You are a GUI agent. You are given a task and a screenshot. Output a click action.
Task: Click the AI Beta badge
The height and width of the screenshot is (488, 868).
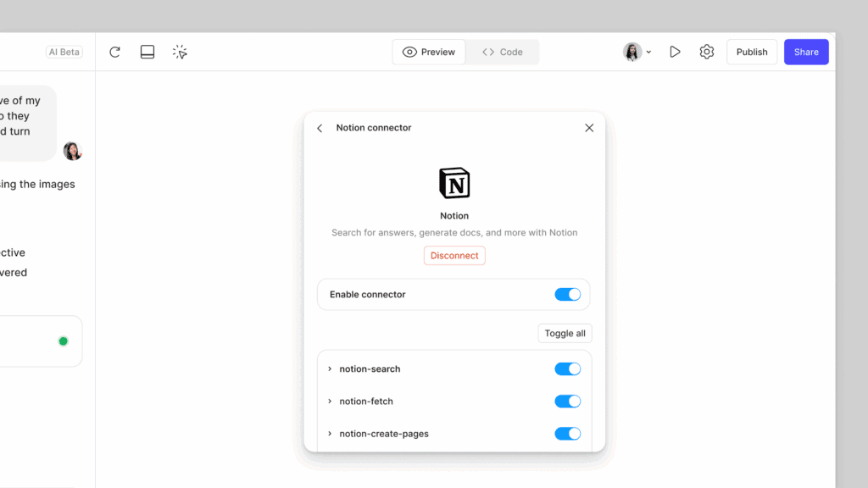coord(64,52)
